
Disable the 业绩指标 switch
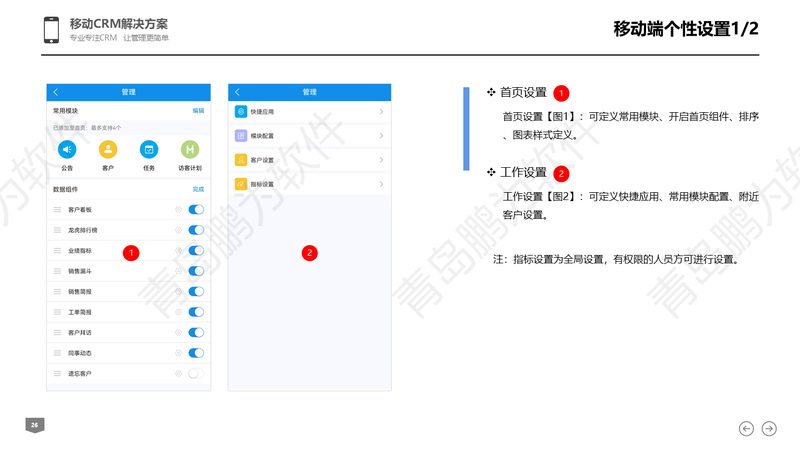point(196,251)
